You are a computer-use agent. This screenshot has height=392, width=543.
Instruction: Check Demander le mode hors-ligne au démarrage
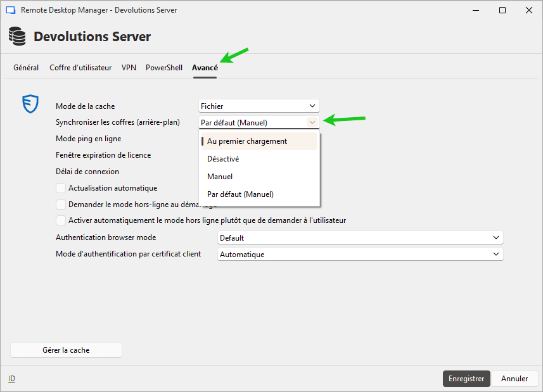pos(61,205)
